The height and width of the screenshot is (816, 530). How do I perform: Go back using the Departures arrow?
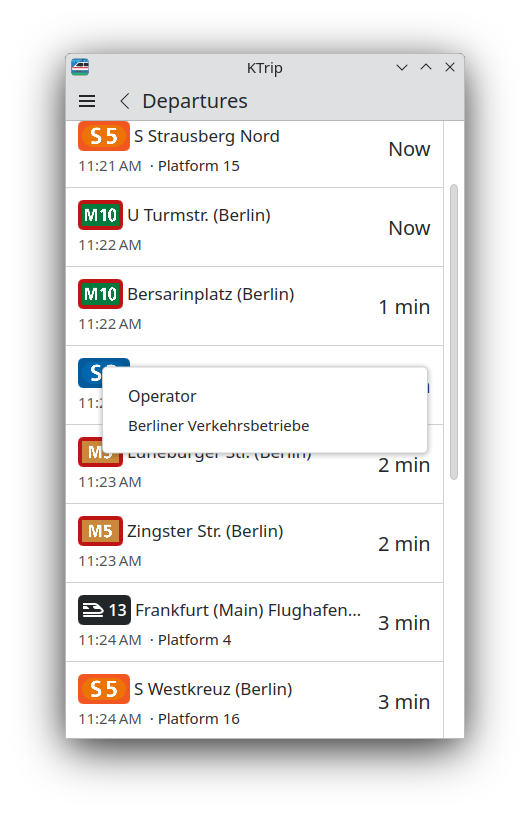coord(124,101)
